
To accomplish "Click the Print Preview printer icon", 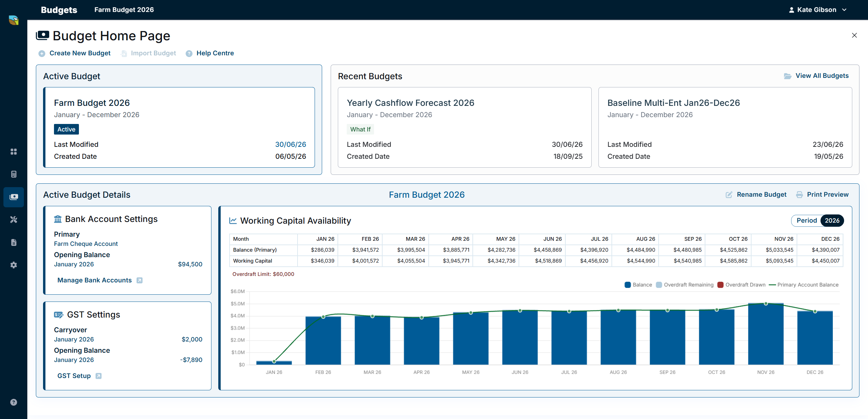I will click(799, 195).
